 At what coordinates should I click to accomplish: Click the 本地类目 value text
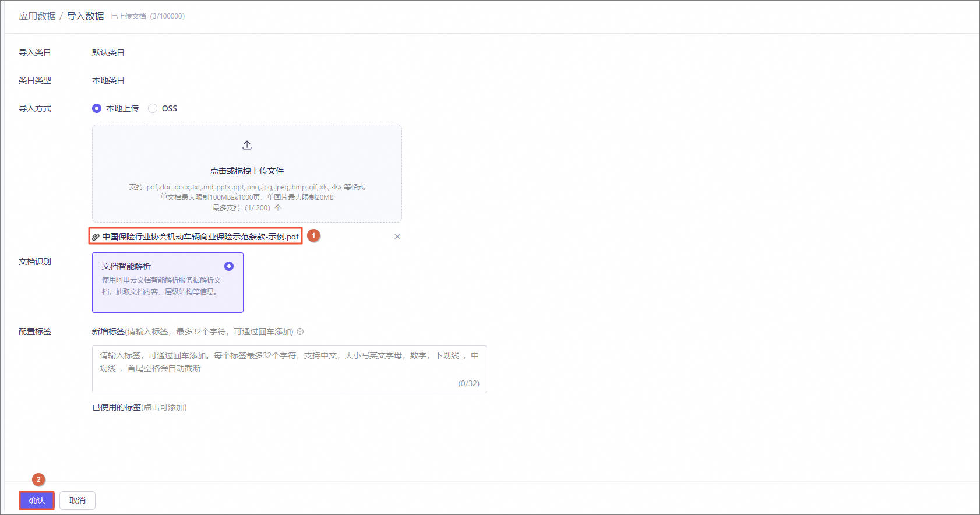click(108, 80)
